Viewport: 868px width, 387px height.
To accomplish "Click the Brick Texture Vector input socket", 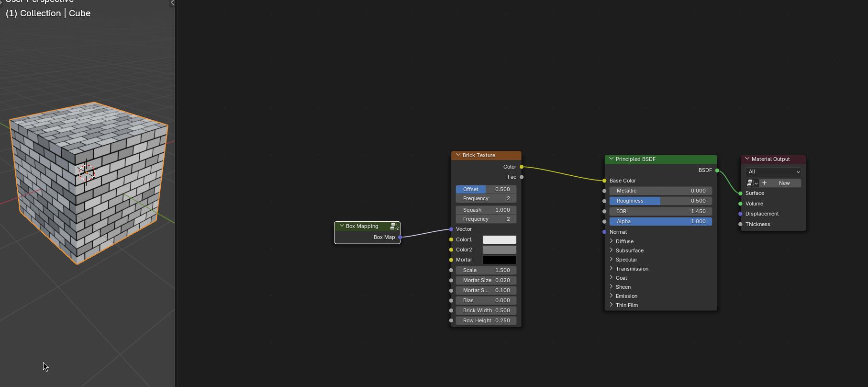I will click(451, 229).
